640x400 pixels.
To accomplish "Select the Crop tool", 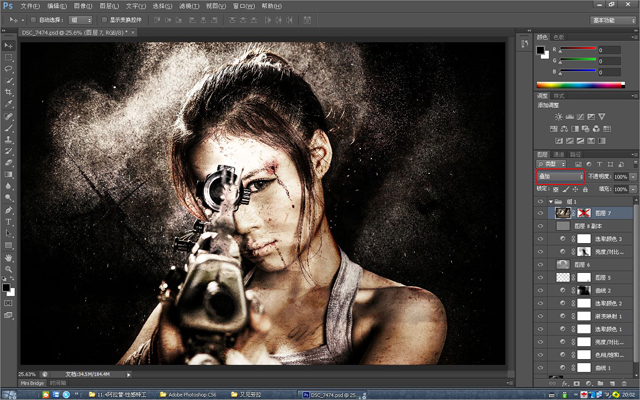I will (x=8, y=92).
